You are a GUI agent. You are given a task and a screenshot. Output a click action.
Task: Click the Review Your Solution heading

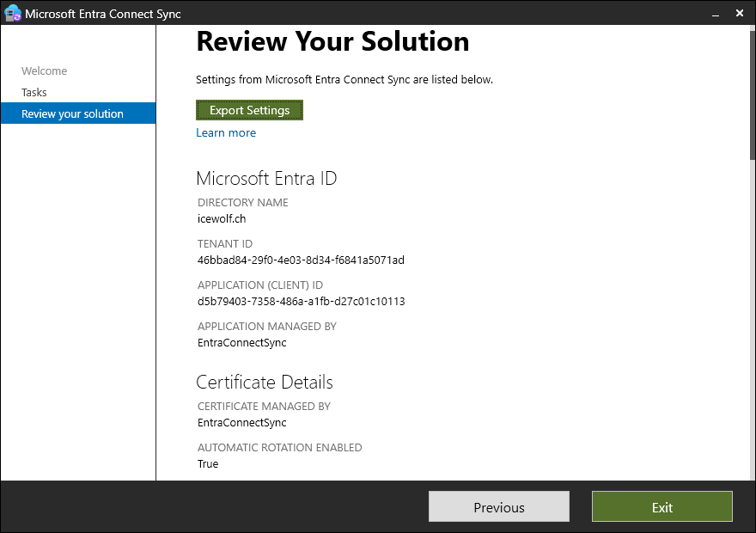[x=332, y=41]
